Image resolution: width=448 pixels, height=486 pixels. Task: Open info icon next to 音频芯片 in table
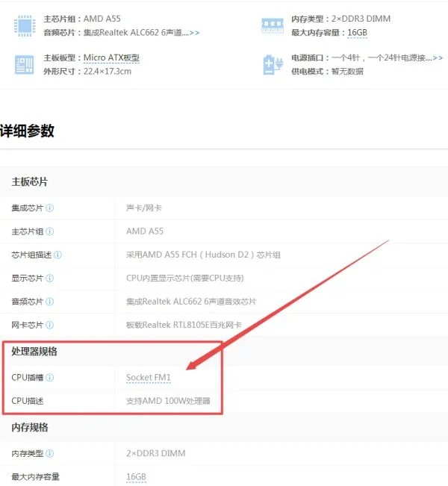click(49, 302)
